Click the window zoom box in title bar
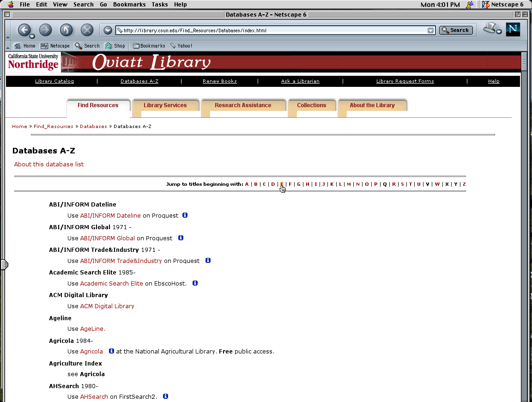 [x=517, y=15]
